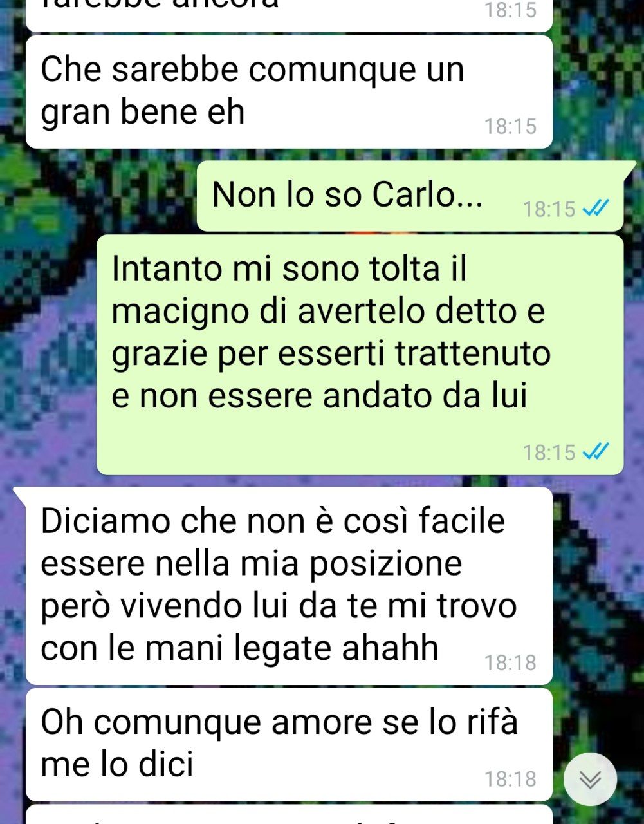The image size is (644, 824).
Task: Tap the scroll-to-bottom double chevron button
Action: pos(590,779)
